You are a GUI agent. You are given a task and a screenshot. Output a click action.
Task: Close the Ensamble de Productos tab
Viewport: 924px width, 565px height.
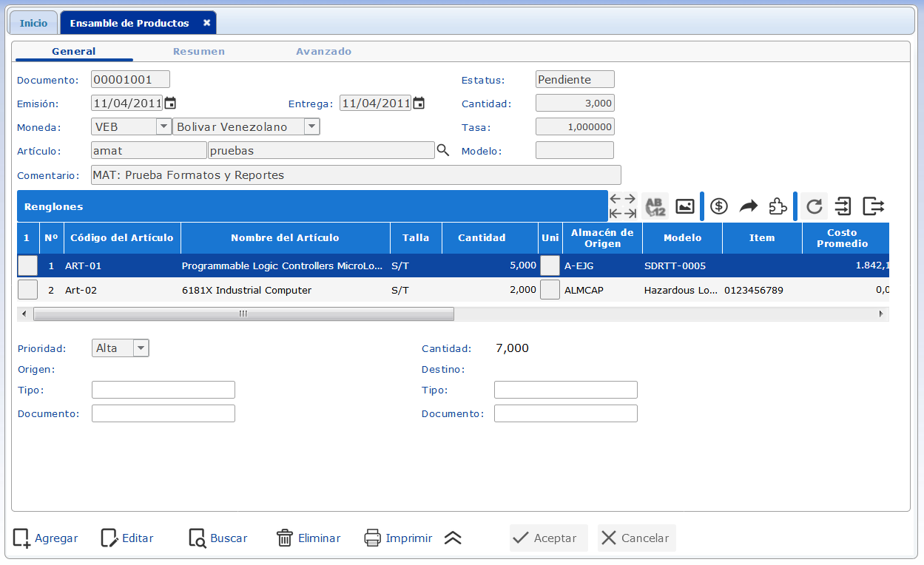tap(207, 23)
